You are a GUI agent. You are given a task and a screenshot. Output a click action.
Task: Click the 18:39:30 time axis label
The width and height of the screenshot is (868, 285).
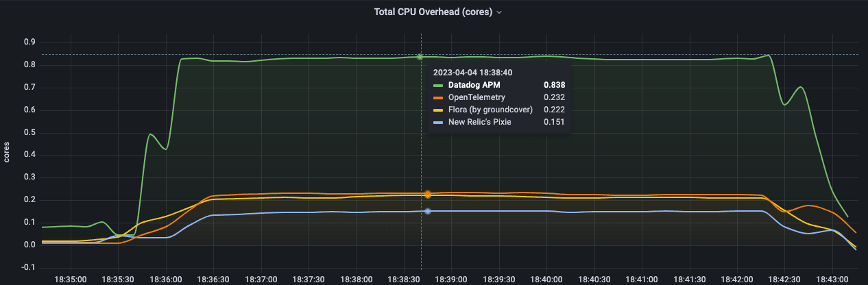tap(499, 280)
